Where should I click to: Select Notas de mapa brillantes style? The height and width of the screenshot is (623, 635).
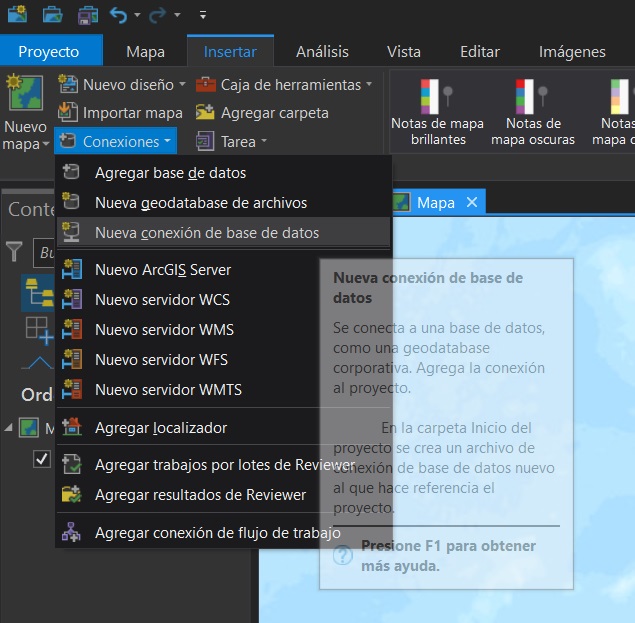pos(437,111)
